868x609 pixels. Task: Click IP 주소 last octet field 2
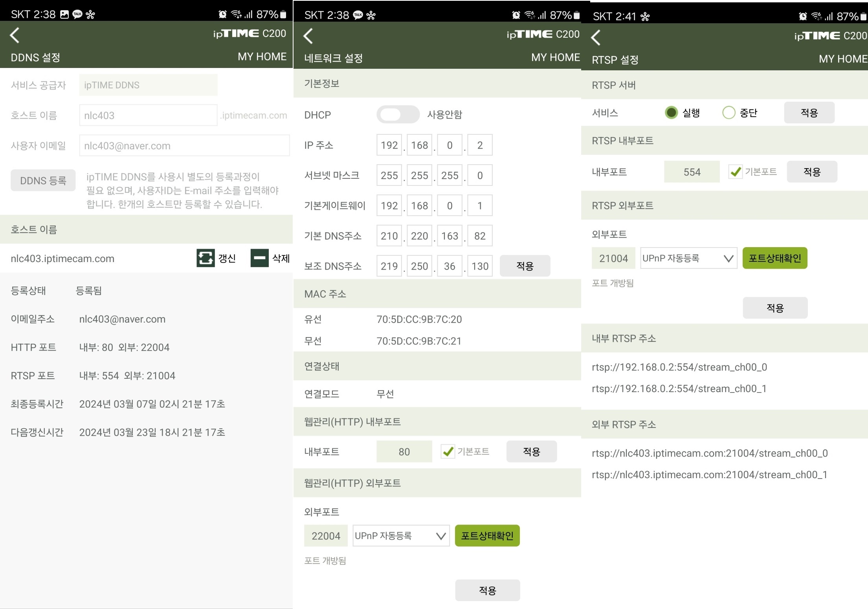click(480, 145)
